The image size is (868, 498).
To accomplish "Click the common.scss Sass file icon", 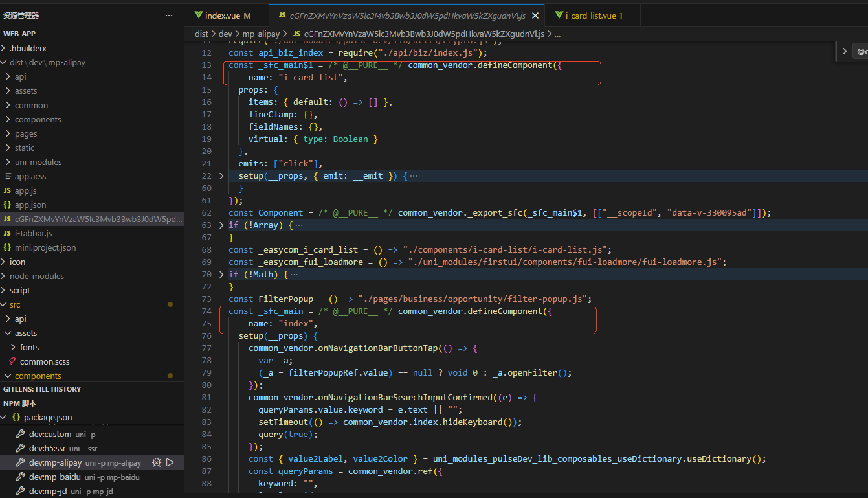I will click(x=12, y=361).
